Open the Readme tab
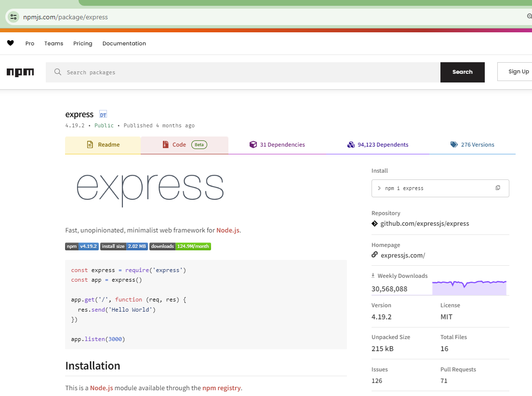The height and width of the screenshot is (396, 532). pos(103,145)
